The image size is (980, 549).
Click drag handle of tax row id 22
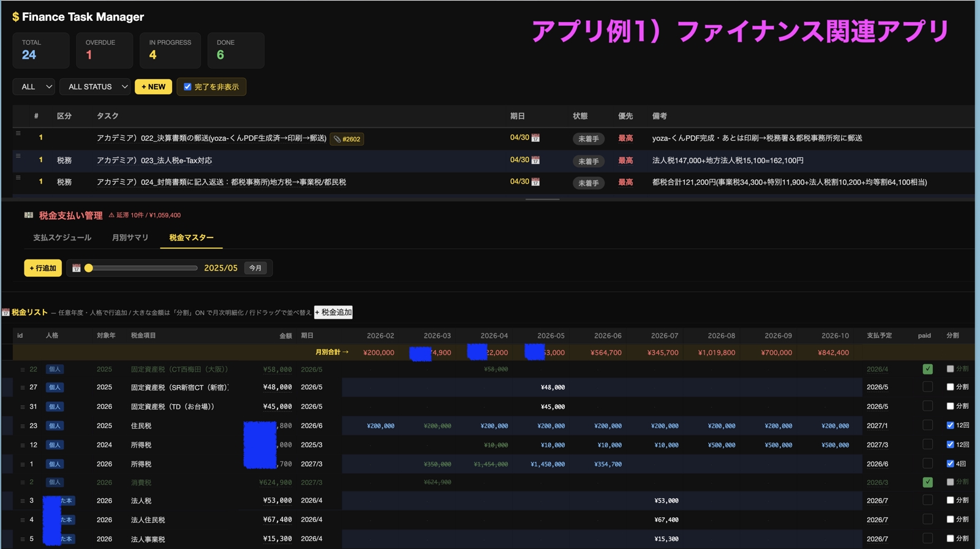point(23,370)
